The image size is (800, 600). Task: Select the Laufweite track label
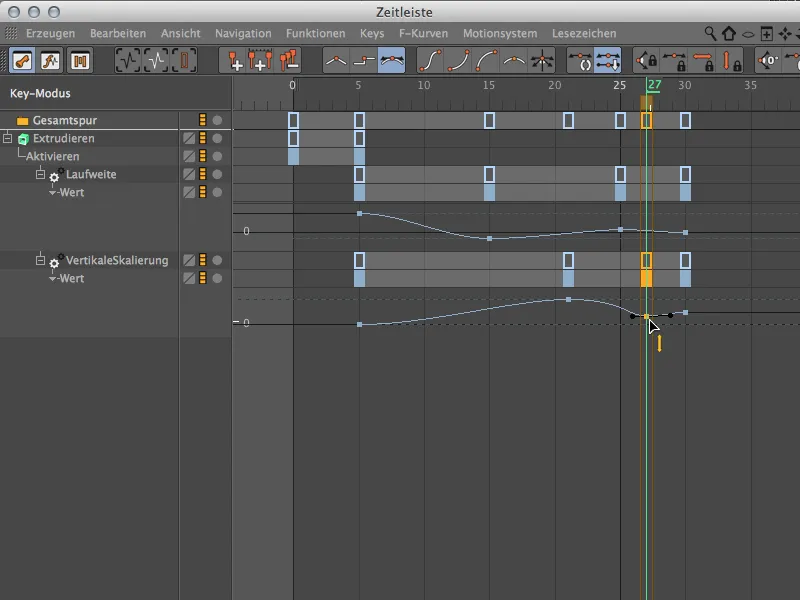pos(91,174)
